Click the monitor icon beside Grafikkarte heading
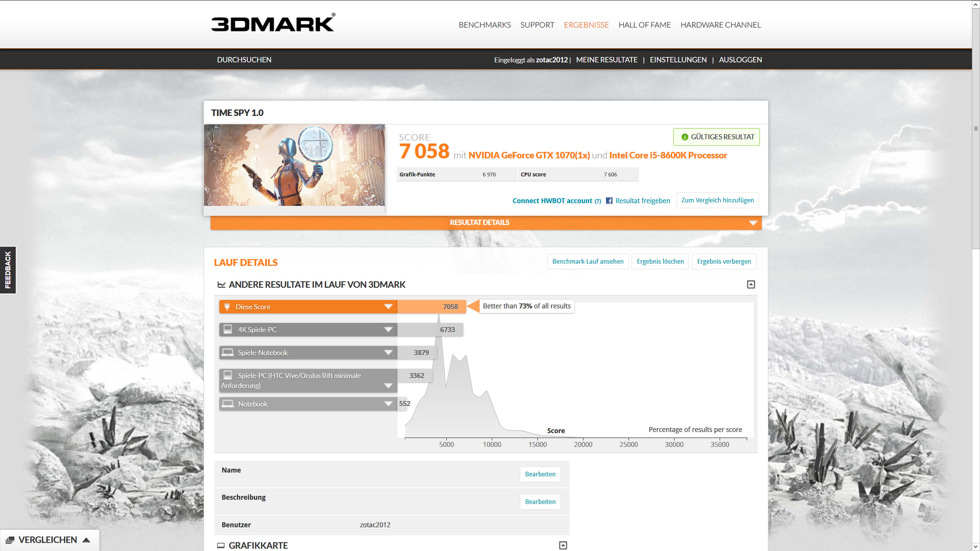The image size is (980, 551). [221, 545]
